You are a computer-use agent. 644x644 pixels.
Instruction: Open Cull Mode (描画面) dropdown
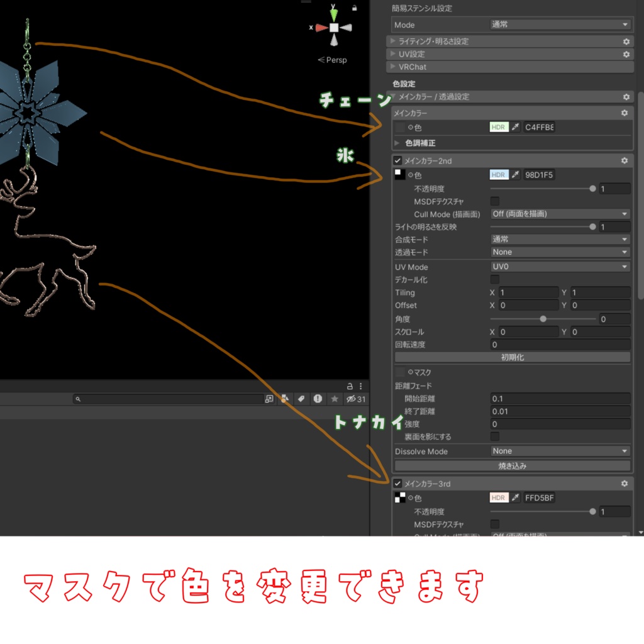[x=560, y=214]
